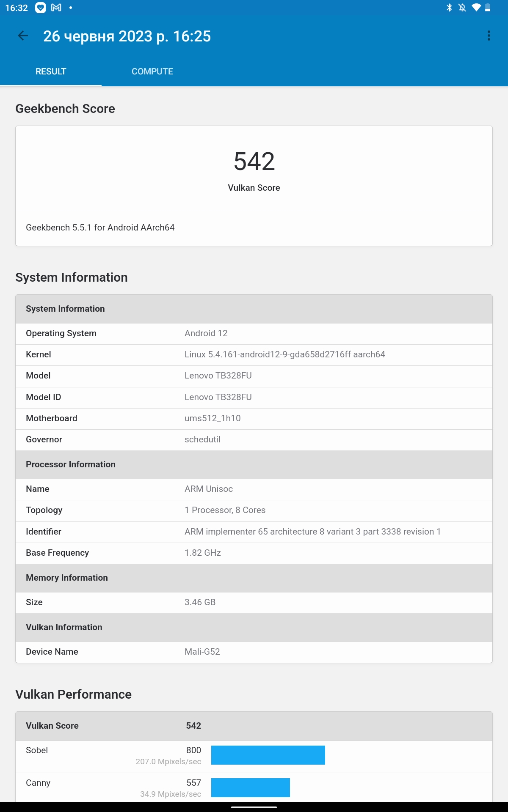Click the blue Sobel score bar
Image resolution: width=508 pixels, height=812 pixels.
268,755
